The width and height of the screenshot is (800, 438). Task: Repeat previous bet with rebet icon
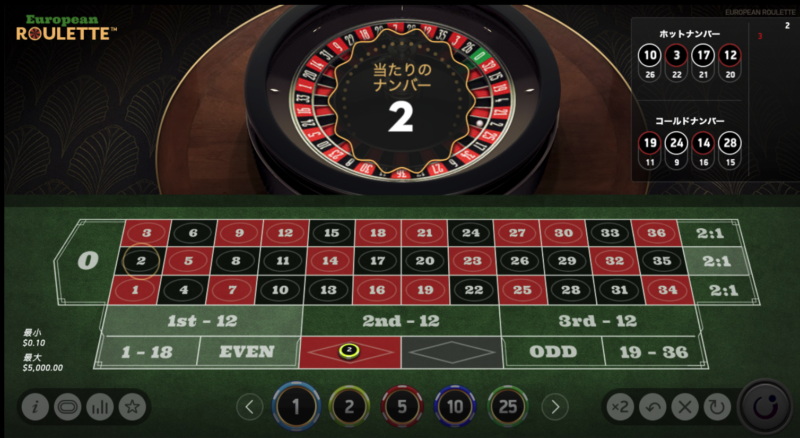(717, 407)
